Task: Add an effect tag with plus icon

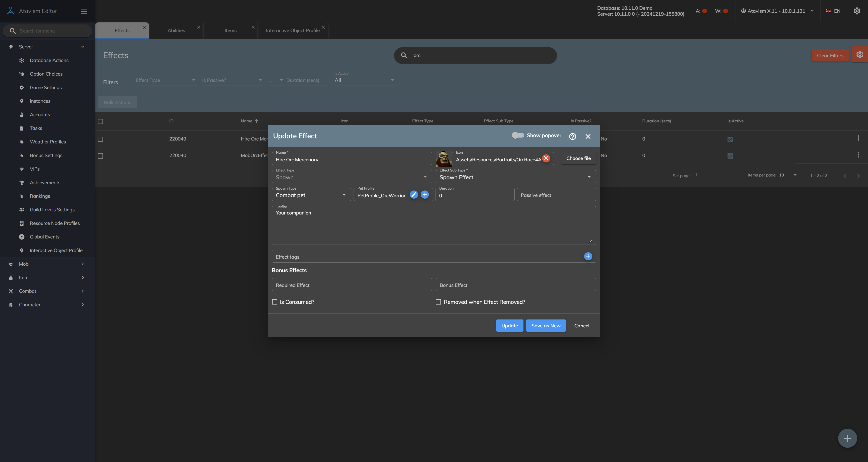Action: tap(588, 256)
